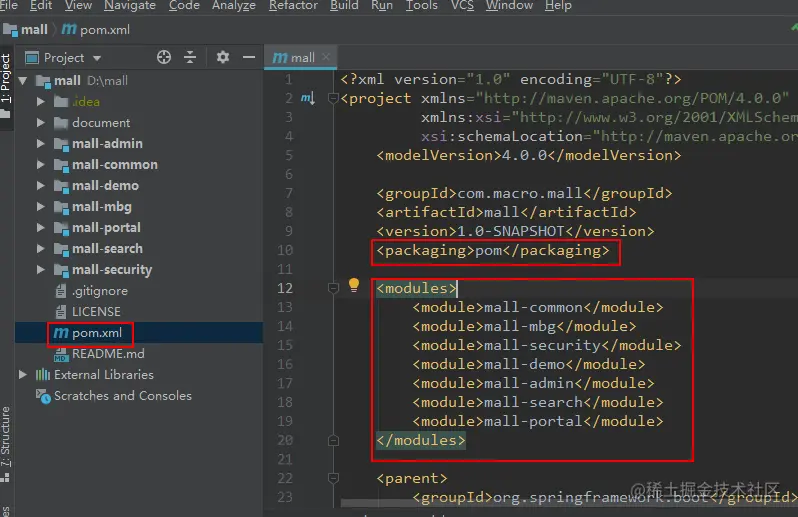Expand the mall-admin module folder
798x517 pixels.
coord(41,144)
